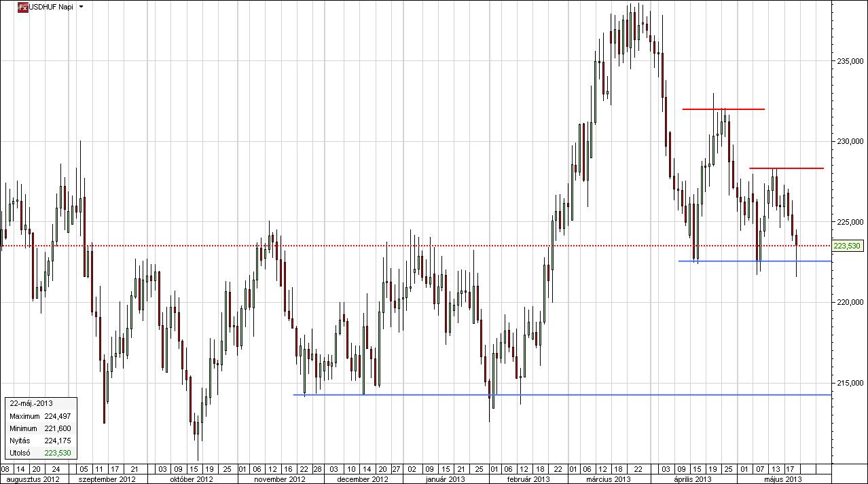Image resolution: width=868 pixels, height=484 pixels.
Task: Click the Utolsó value 223,530 in info box
Action: (57, 453)
